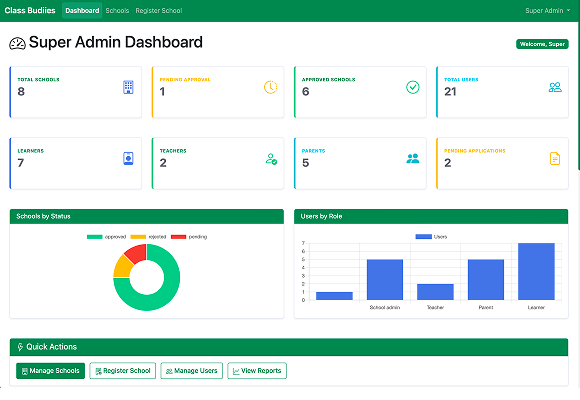The image size is (580, 400).
Task: Click the Learners value 7
Action: click(x=21, y=163)
